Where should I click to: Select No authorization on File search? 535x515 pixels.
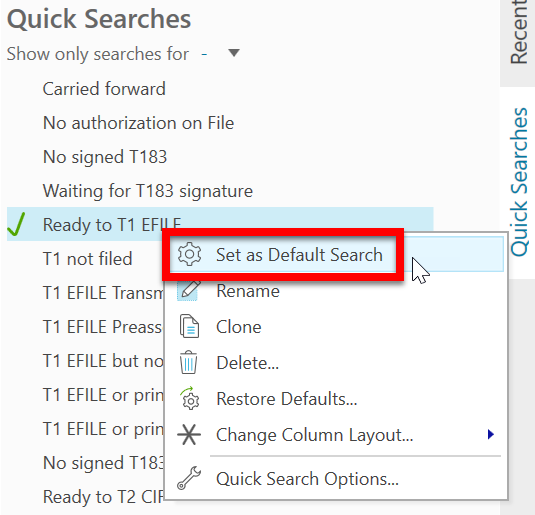[138, 123]
